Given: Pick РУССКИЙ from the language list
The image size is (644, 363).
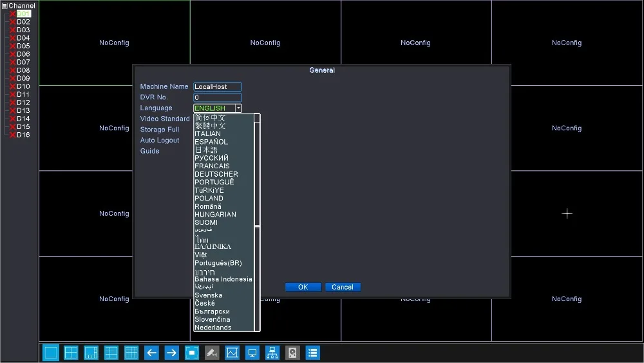Looking at the screenshot, I should pyautogui.click(x=211, y=158).
